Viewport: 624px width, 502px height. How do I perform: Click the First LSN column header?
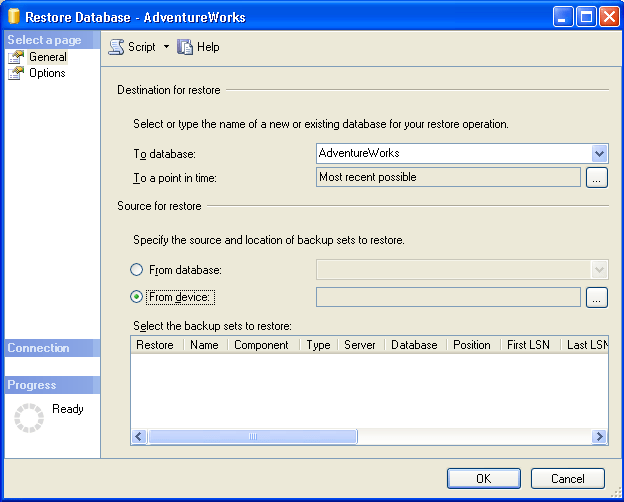[x=528, y=345]
